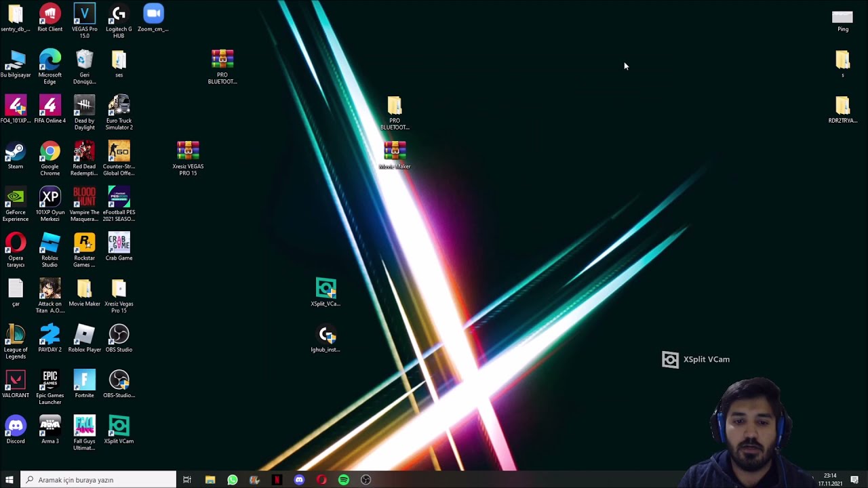Launch the Microsoft Edge desktop shortcut
The image size is (868, 488).
(50, 67)
